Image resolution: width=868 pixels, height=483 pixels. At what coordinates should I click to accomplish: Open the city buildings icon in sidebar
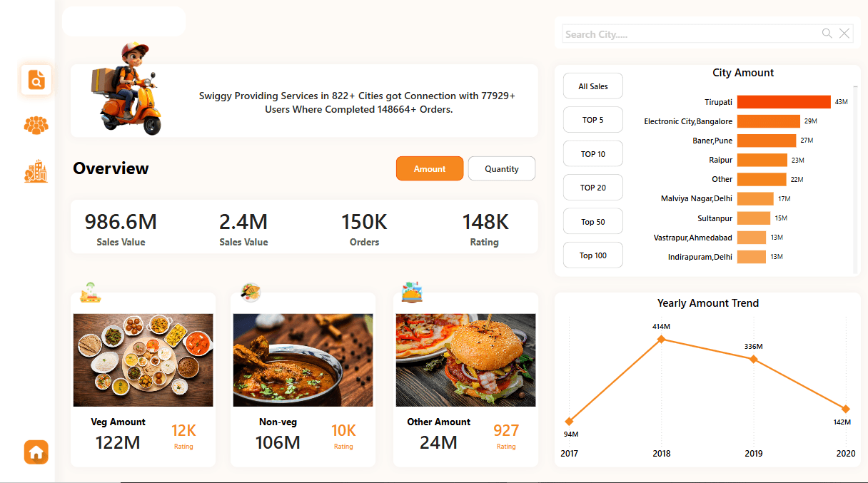click(x=36, y=172)
